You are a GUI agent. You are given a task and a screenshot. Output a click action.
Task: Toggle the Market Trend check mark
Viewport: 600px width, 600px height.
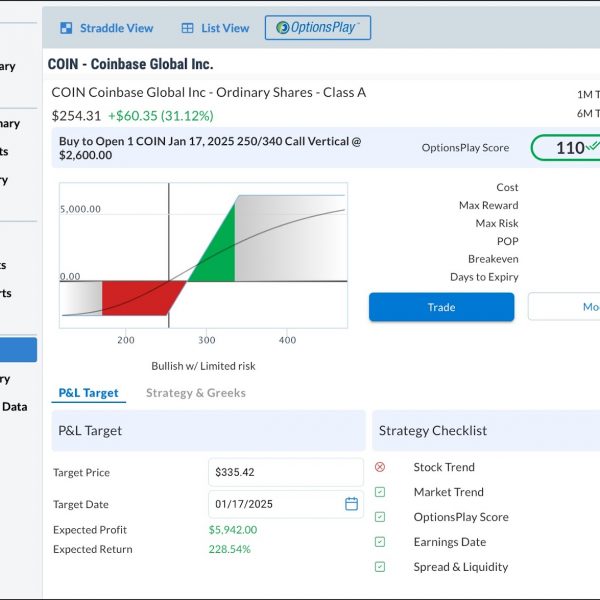[x=380, y=492]
